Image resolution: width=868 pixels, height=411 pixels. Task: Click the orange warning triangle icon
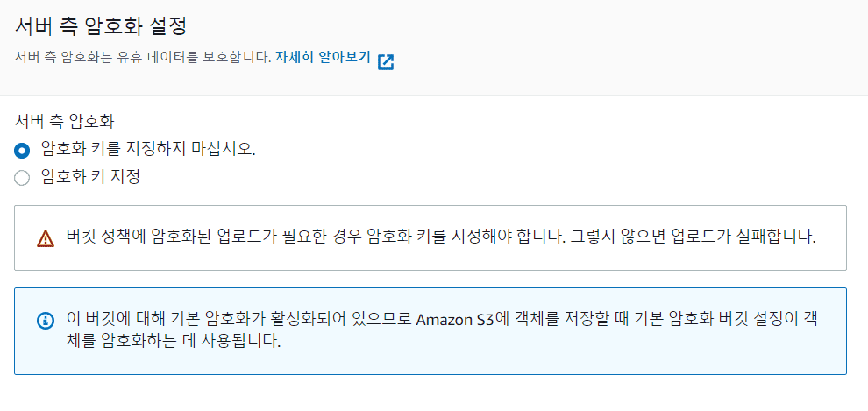[46, 238]
